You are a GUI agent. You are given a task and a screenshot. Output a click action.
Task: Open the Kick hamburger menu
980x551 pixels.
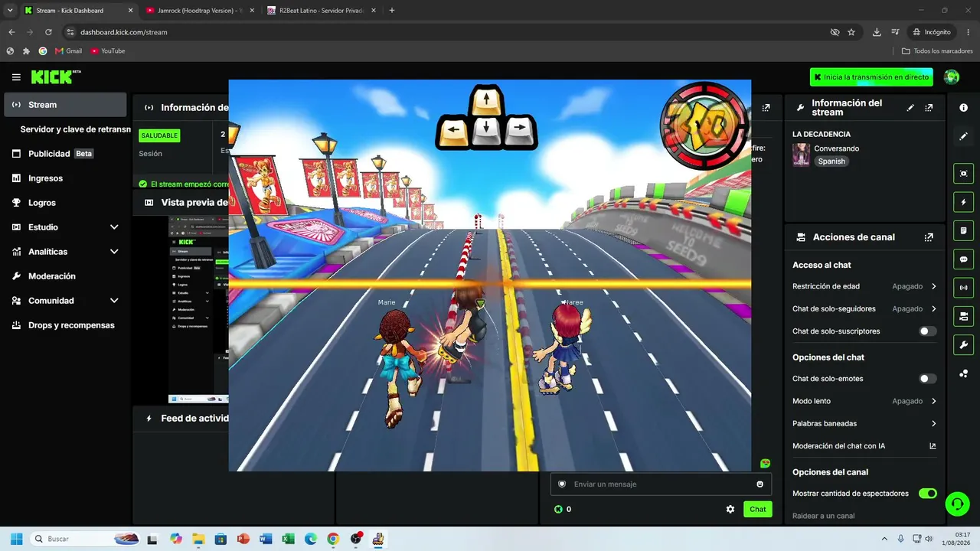pos(16,77)
